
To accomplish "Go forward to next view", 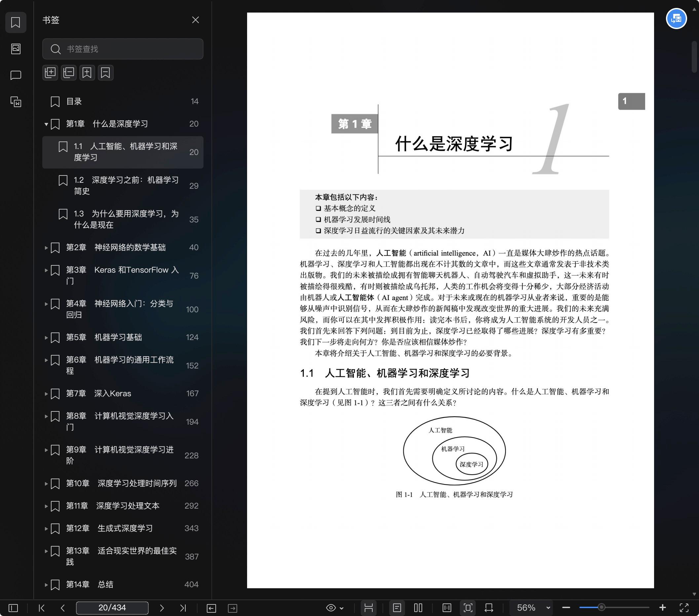I will click(233, 608).
